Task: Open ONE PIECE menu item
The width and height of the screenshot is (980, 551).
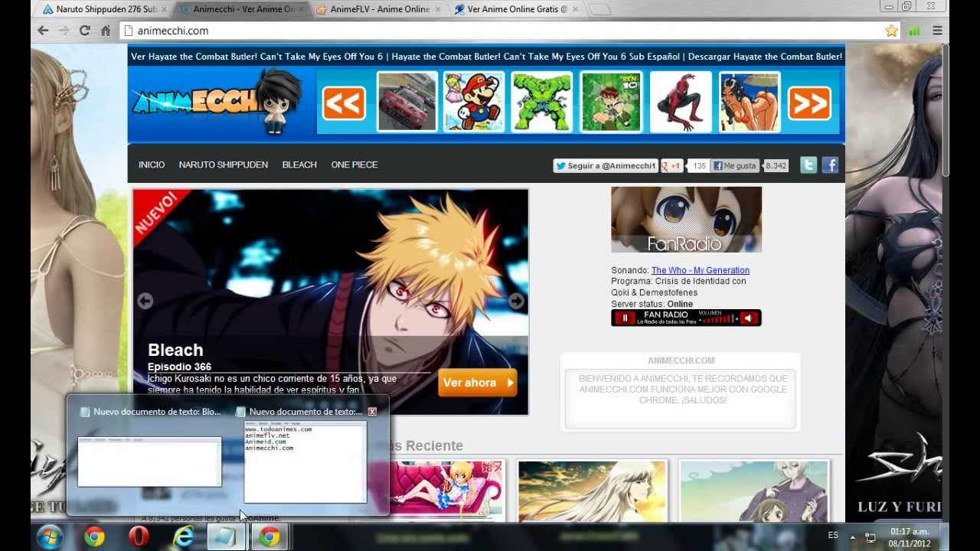Action: click(x=354, y=165)
